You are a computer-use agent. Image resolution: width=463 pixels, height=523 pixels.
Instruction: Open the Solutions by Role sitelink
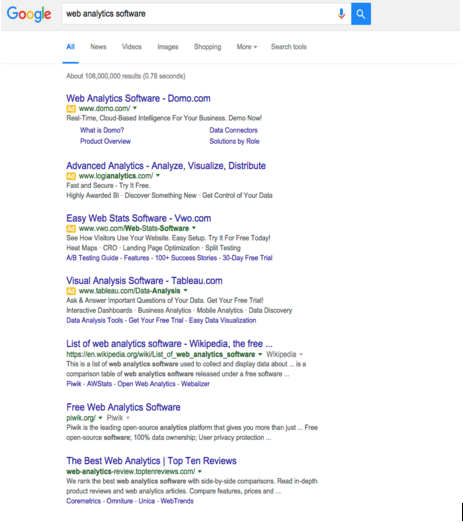click(234, 141)
